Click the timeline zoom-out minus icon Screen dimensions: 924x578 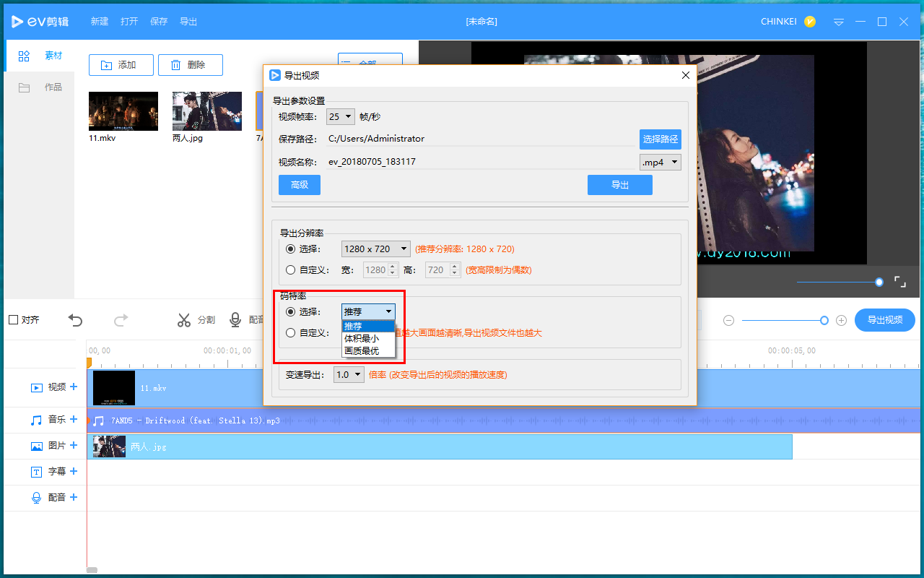728,320
